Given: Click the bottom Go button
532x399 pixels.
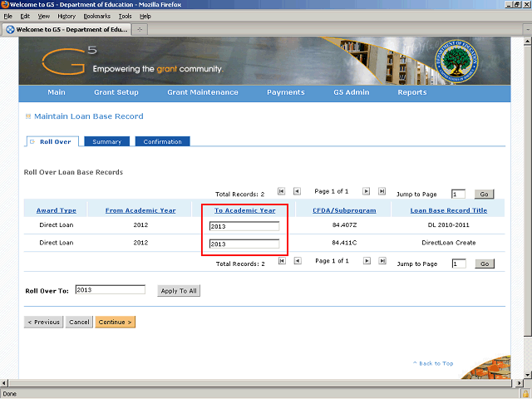Looking at the screenshot, I should (485, 264).
